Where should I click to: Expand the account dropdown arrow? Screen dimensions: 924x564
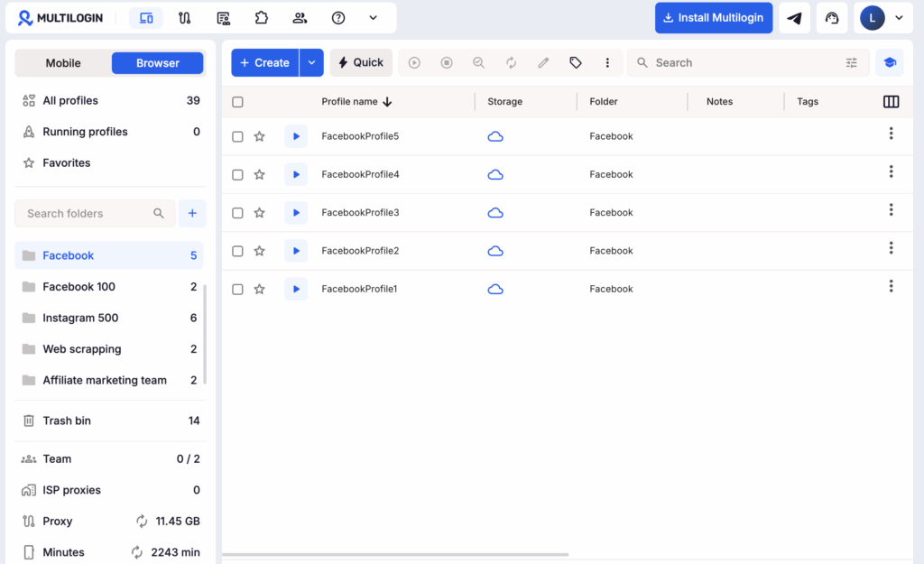click(x=899, y=18)
